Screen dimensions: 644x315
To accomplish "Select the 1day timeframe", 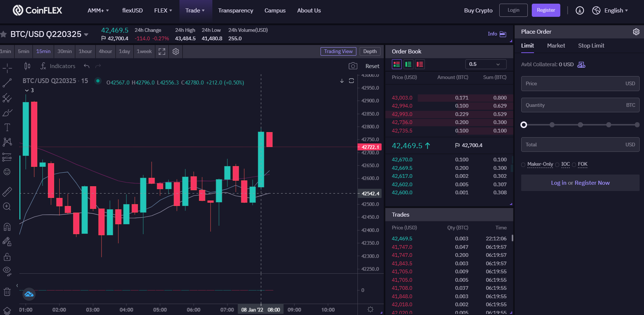I will [x=124, y=52].
